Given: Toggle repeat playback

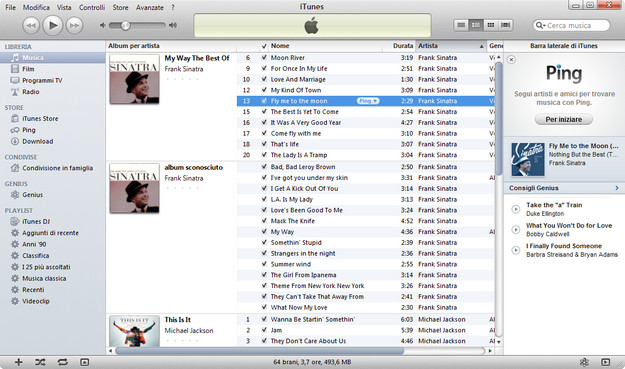Looking at the screenshot, I should pyautogui.click(x=62, y=362).
